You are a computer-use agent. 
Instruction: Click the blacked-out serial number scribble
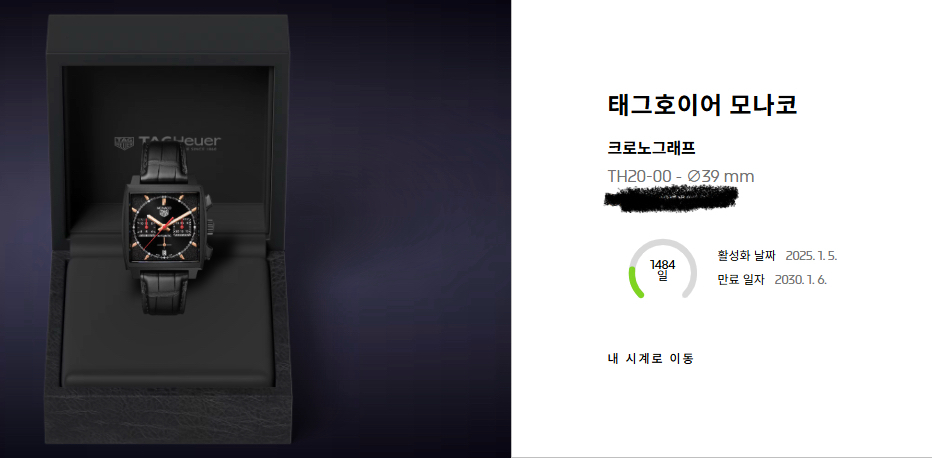point(671,198)
